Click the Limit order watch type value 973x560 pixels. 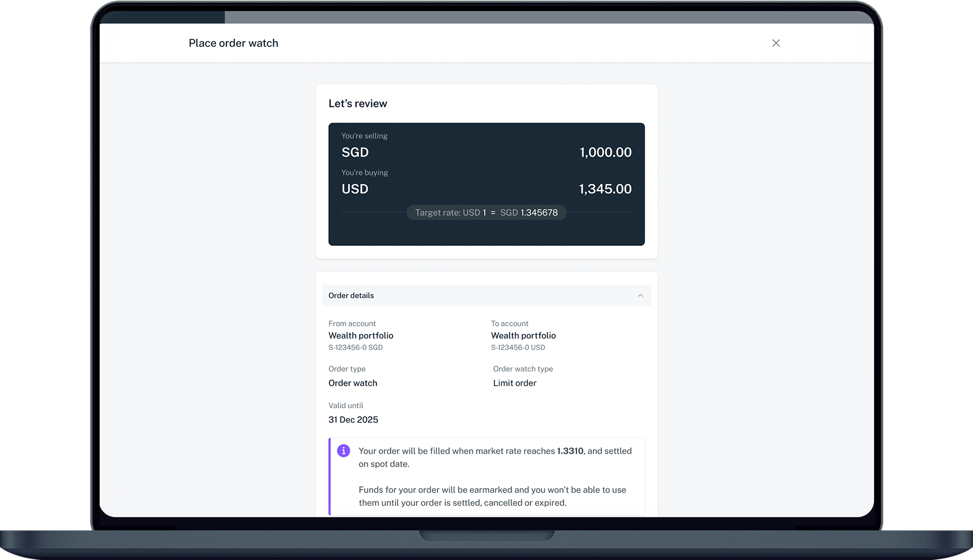click(515, 383)
